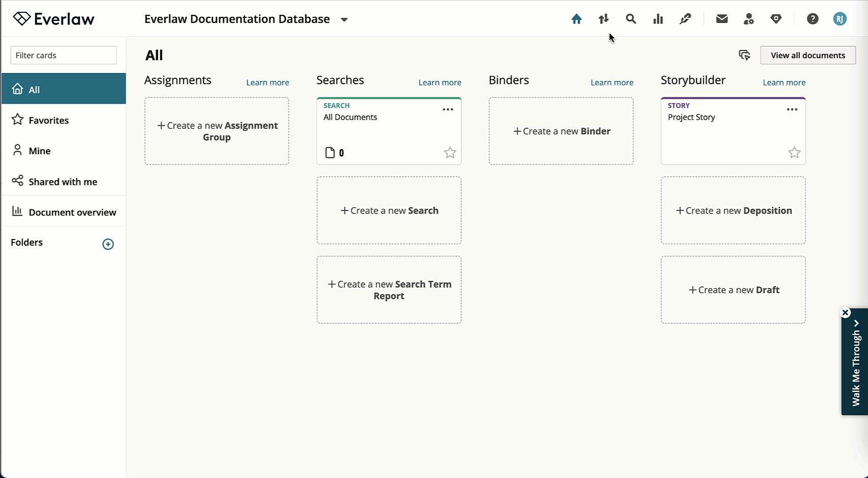Open the Search magnifier icon
The image size is (868, 478).
click(631, 19)
